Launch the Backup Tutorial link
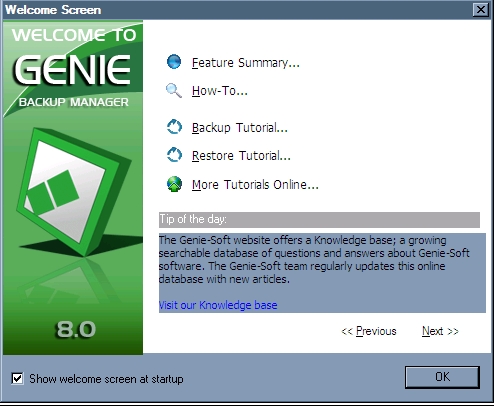This screenshot has height=406, width=497. click(240, 128)
